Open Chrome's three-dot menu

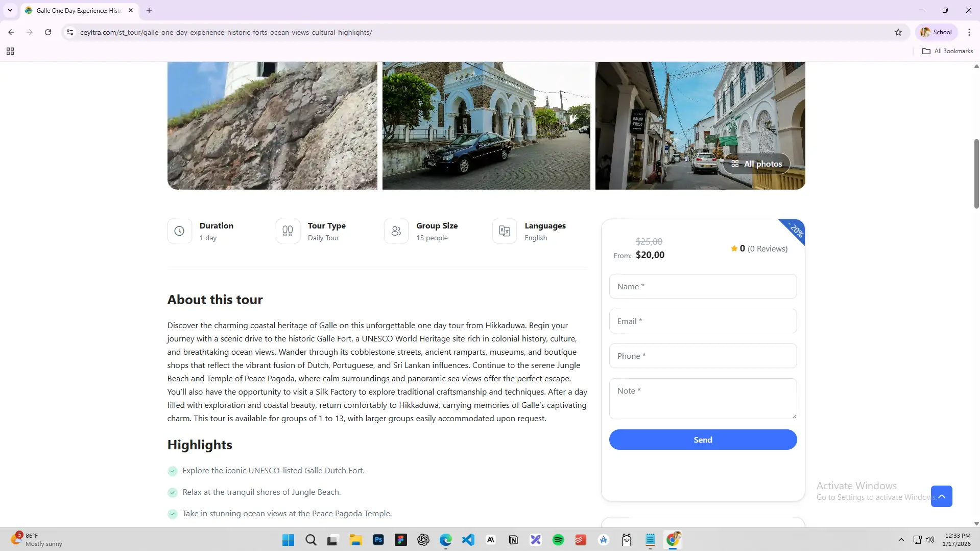(969, 32)
